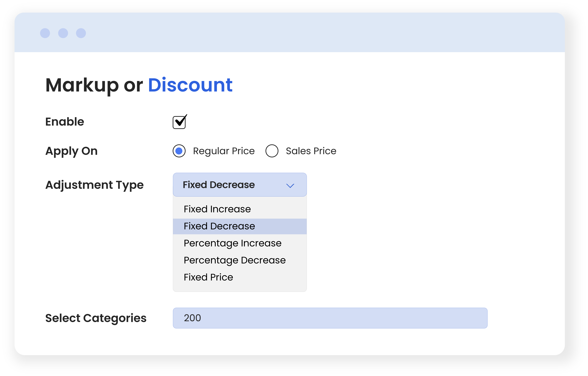Select the Regular Price radio button
The image size is (588, 376).
coord(179,151)
